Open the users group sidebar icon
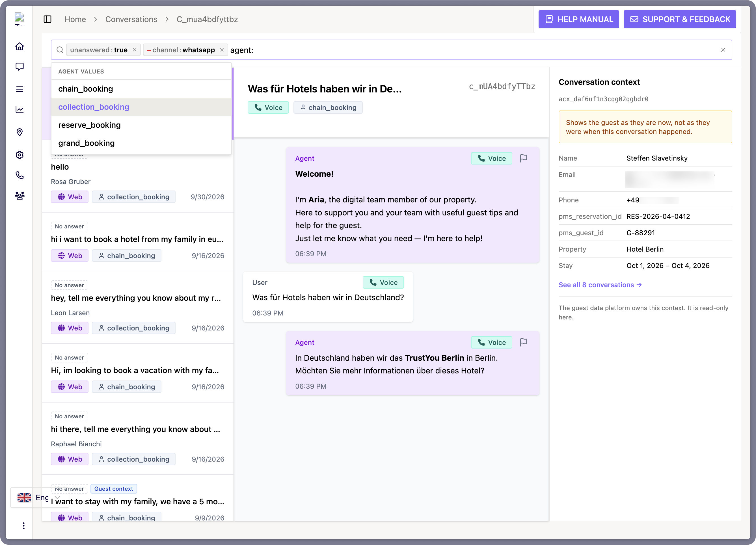The height and width of the screenshot is (545, 756). click(x=20, y=196)
